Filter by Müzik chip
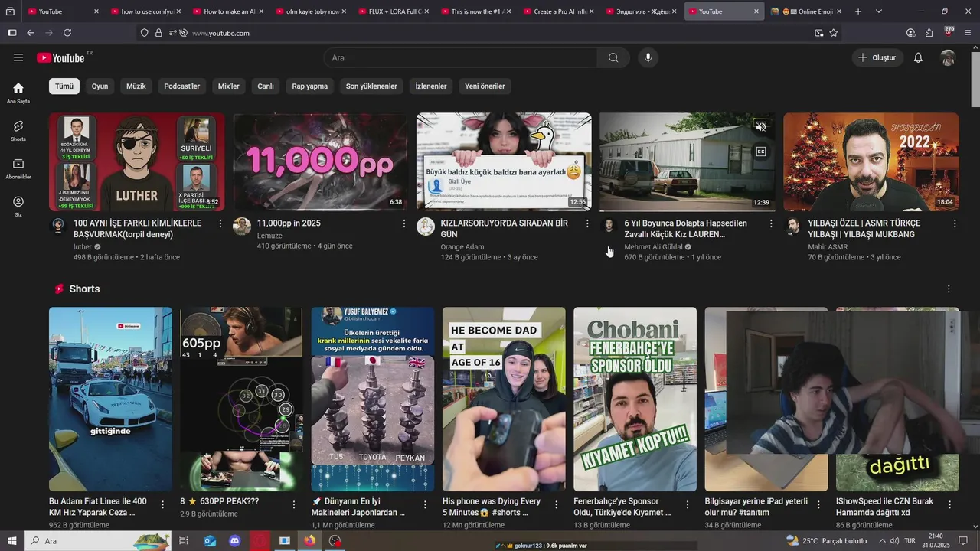Viewport: 980px width, 551px height. (x=136, y=86)
